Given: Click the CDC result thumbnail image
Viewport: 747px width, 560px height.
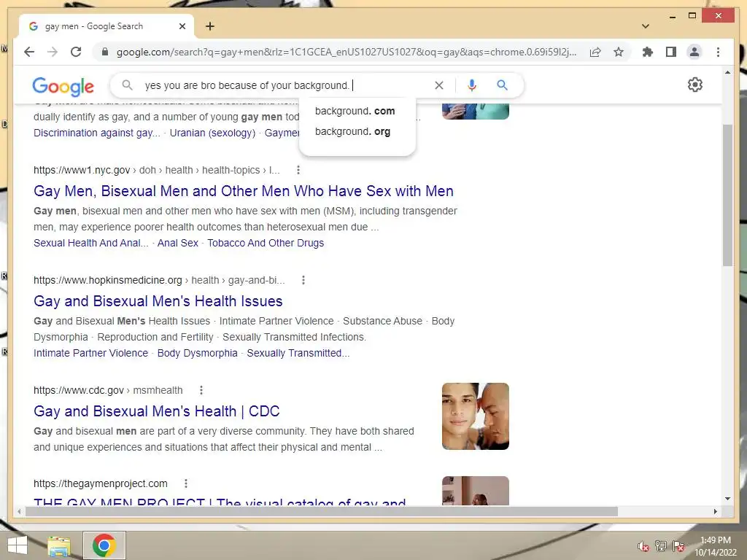Looking at the screenshot, I should point(476,416).
